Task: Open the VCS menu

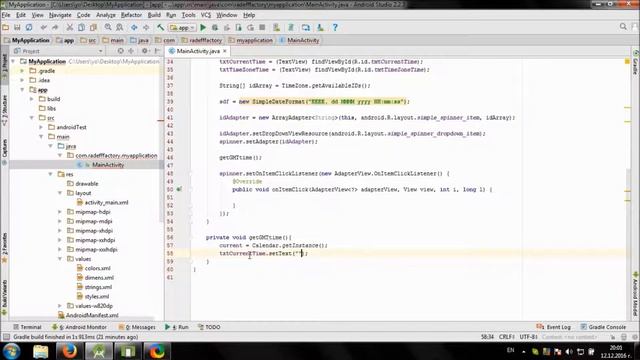Action: pyautogui.click(x=206, y=15)
